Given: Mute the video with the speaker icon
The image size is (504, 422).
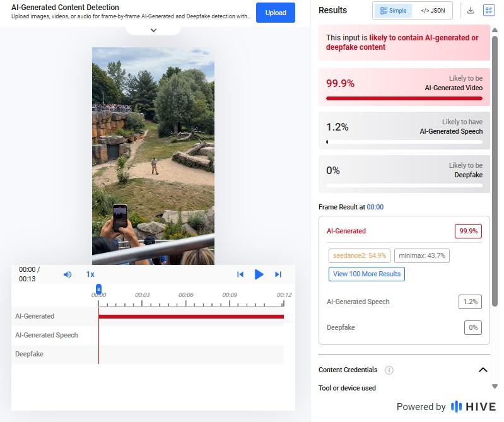Looking at the screenshot, I should tap(67, 274).
